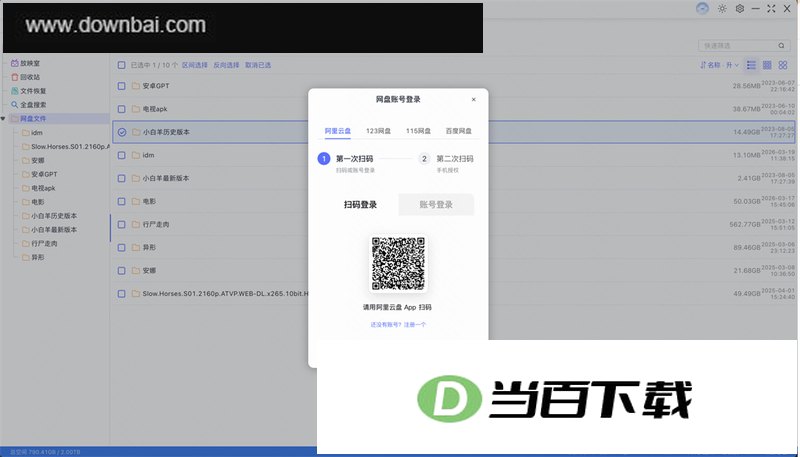Click the 总空间 storage status bar text
This screenshot has width=800, height=457.
tap(45, 452)
